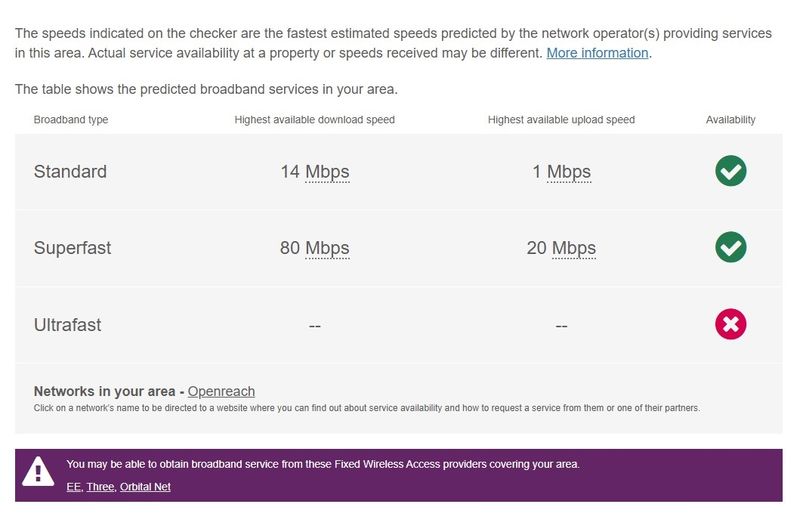Click the Availability column header
Image resolution: width=800 pixels, height=514 pixels.
click(x=731, y=119)
